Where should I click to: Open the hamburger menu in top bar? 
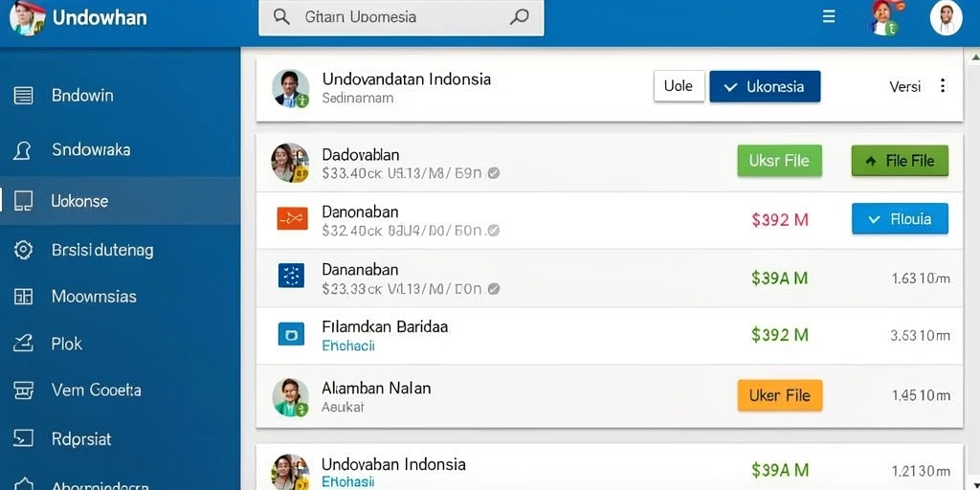pos(829,17)
